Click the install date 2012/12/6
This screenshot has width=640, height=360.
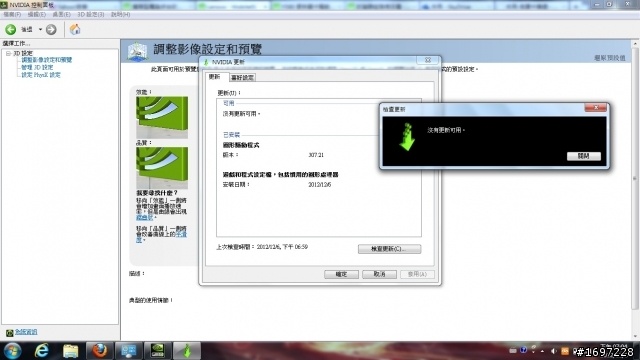(320, 185)
